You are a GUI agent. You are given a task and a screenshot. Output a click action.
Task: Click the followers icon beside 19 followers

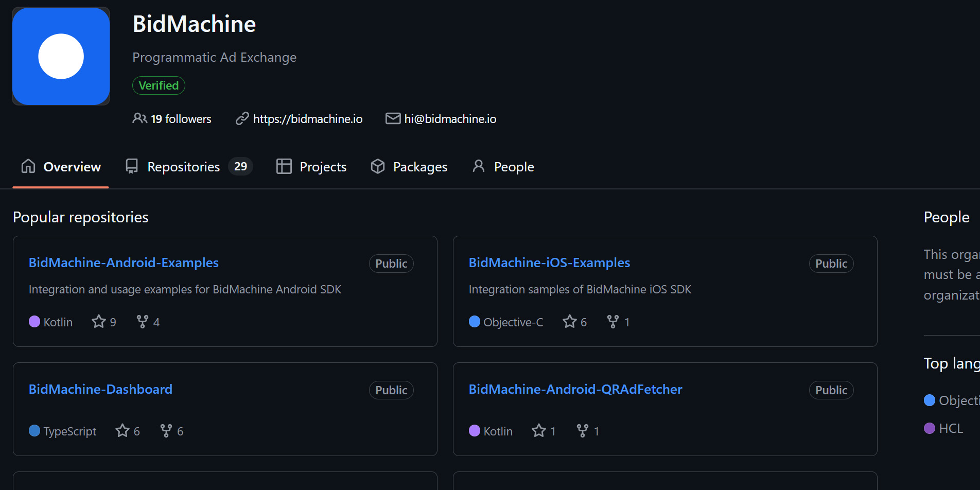(139, 118)
